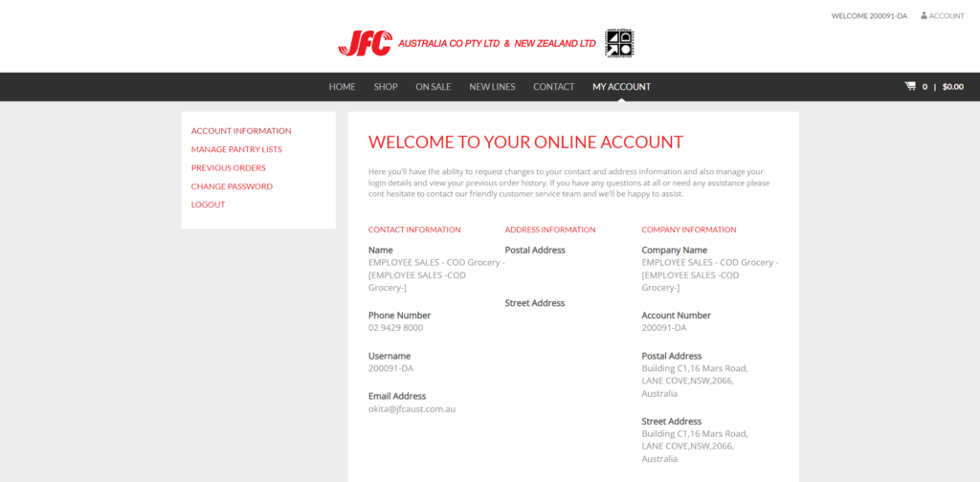
Task: Click the JFC logo in the header
Action: [366, 44]
